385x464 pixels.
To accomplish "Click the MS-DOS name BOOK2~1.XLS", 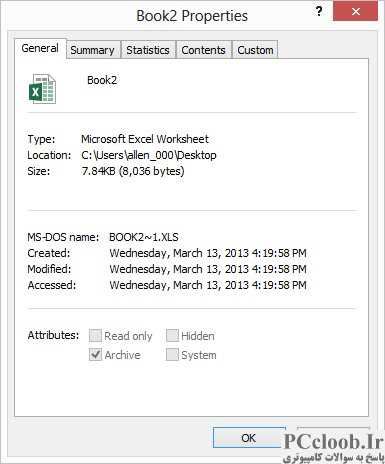I will click(x=144, y=237).
